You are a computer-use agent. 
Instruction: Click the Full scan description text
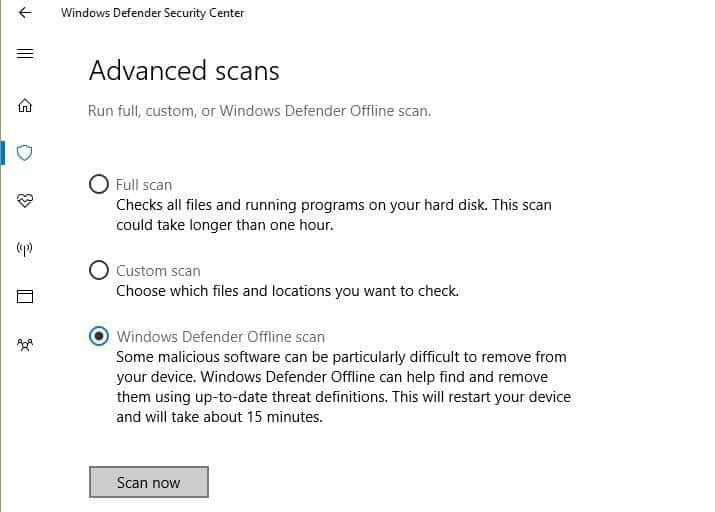click(x=334, y=215)
